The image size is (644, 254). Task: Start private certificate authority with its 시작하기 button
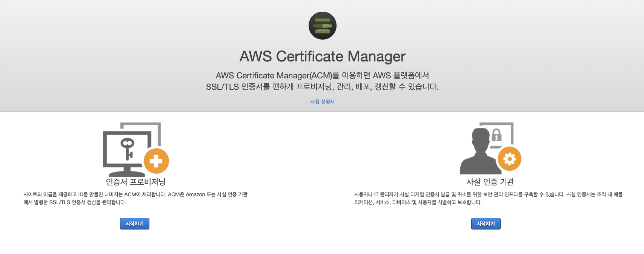486,223
